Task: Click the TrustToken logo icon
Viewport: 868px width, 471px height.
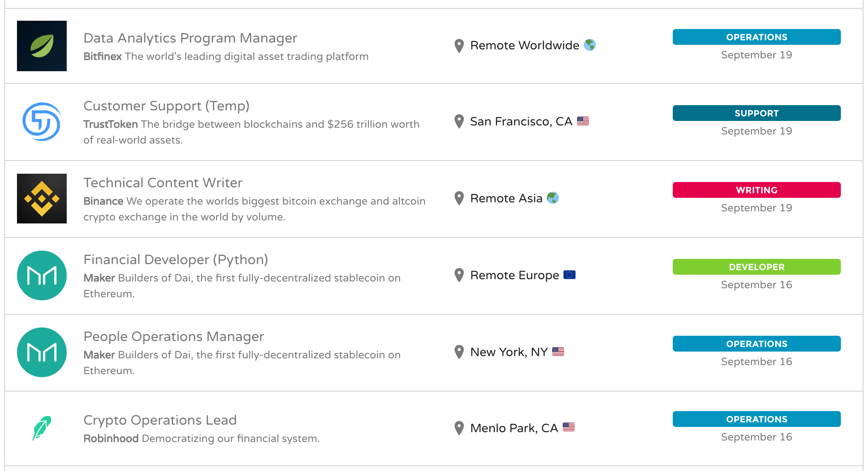Action: (42, 122)
